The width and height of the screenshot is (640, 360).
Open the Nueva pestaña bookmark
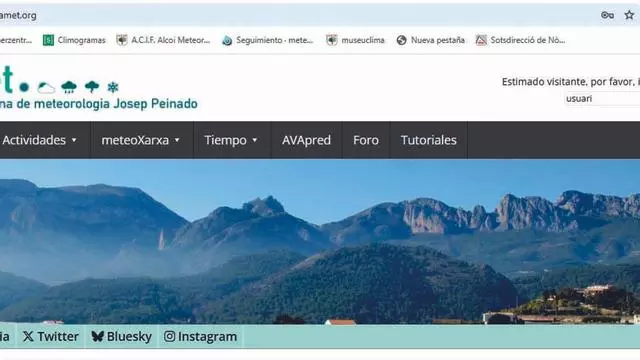(430, 40)
